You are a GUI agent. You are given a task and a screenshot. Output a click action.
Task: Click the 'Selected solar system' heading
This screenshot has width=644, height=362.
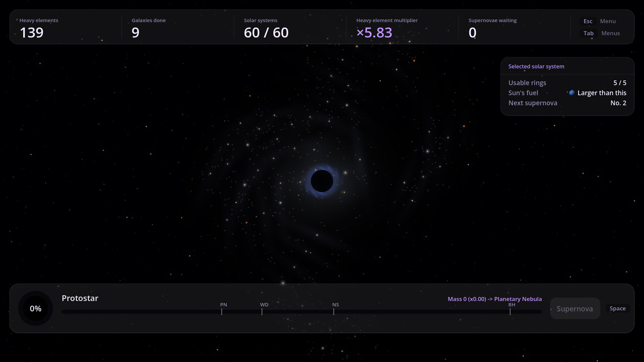(x=536, y=66)
